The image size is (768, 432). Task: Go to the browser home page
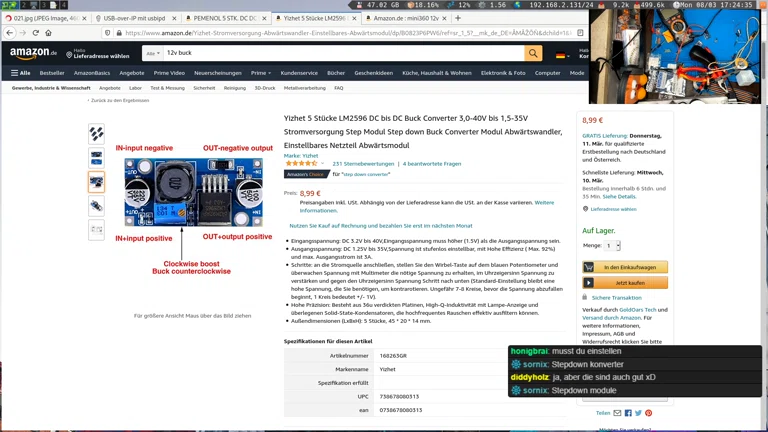click(x=48, y=33)
